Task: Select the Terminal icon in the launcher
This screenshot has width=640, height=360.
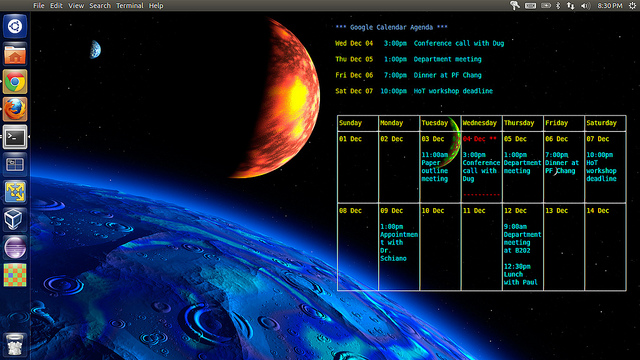Action: [15, 137]
